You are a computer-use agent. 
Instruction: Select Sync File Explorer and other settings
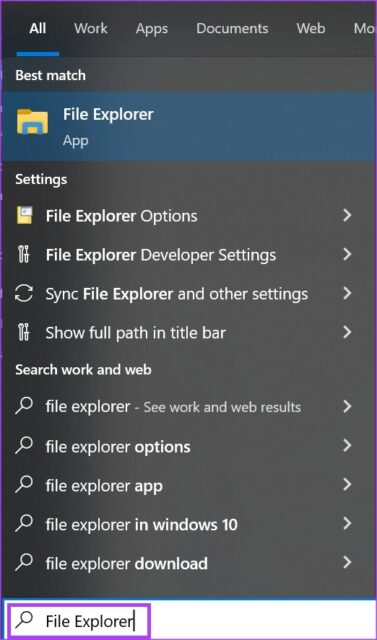pos(188,293)
